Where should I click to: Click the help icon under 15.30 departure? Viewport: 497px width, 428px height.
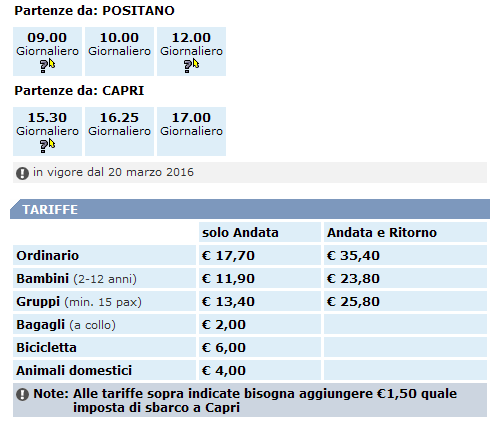tap(47, 145)
